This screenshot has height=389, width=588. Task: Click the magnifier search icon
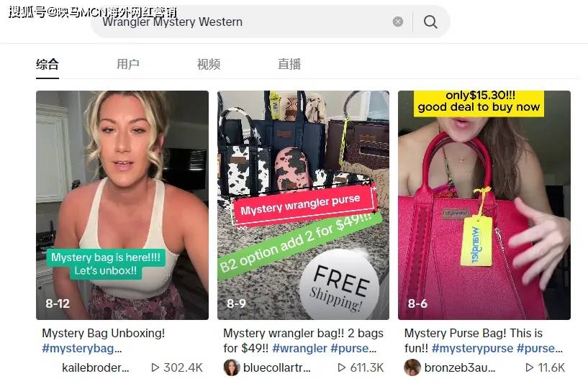click(430, 22)
